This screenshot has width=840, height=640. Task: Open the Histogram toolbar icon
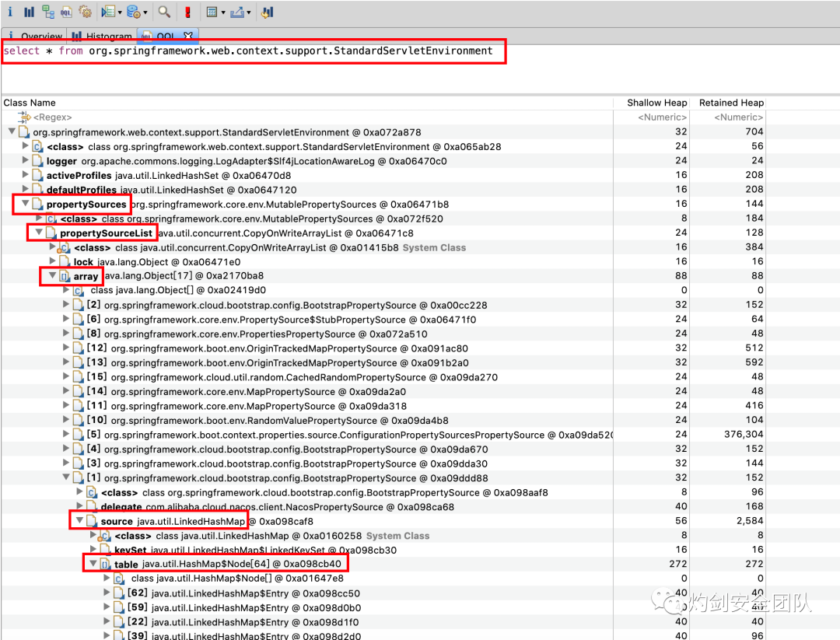[x=29, y=12]
